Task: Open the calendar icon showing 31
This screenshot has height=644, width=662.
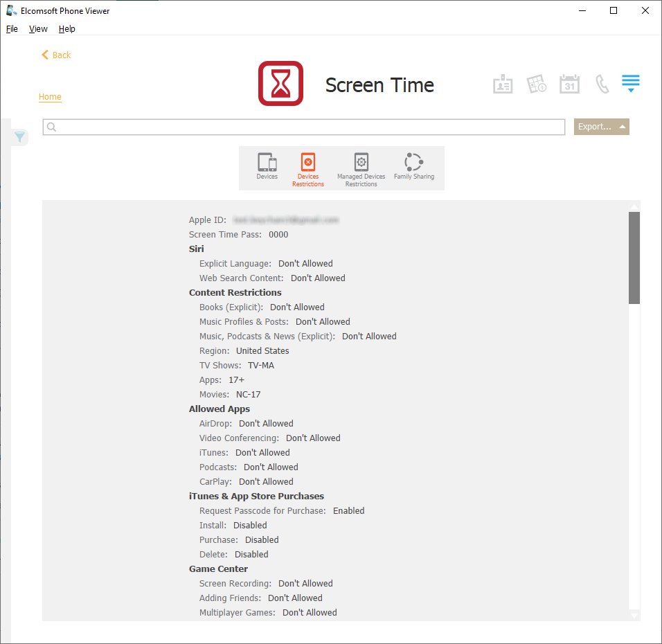Action: pos(569,84)
